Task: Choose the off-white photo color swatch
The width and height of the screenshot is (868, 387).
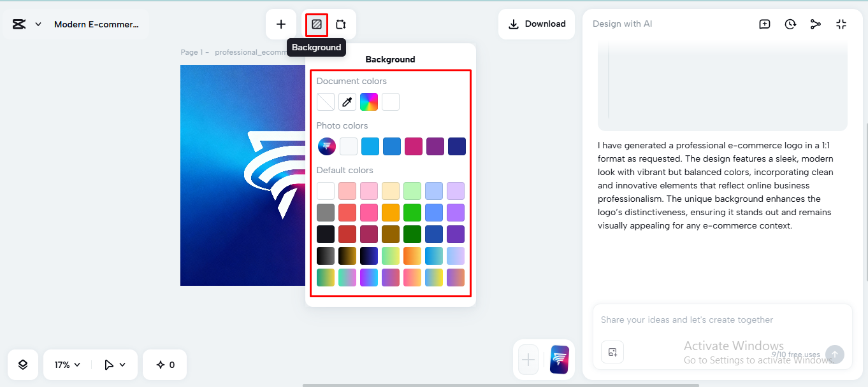Action: [349, 146]
